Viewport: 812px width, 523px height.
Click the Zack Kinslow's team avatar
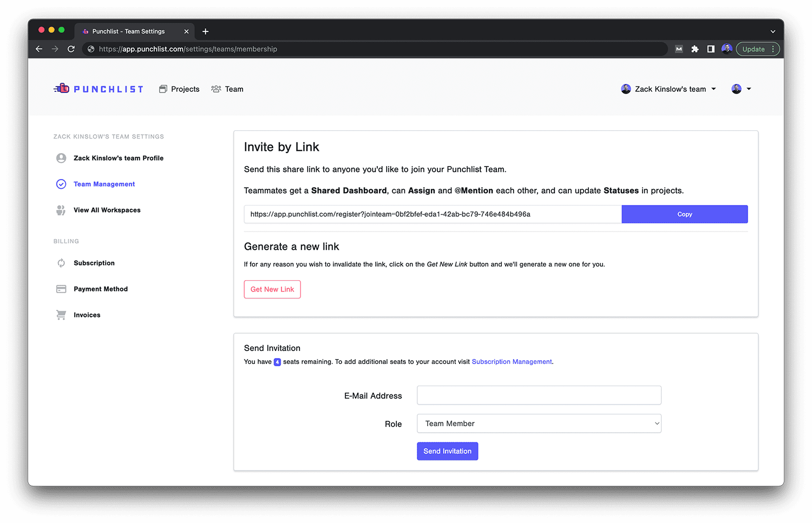(626, 89)
